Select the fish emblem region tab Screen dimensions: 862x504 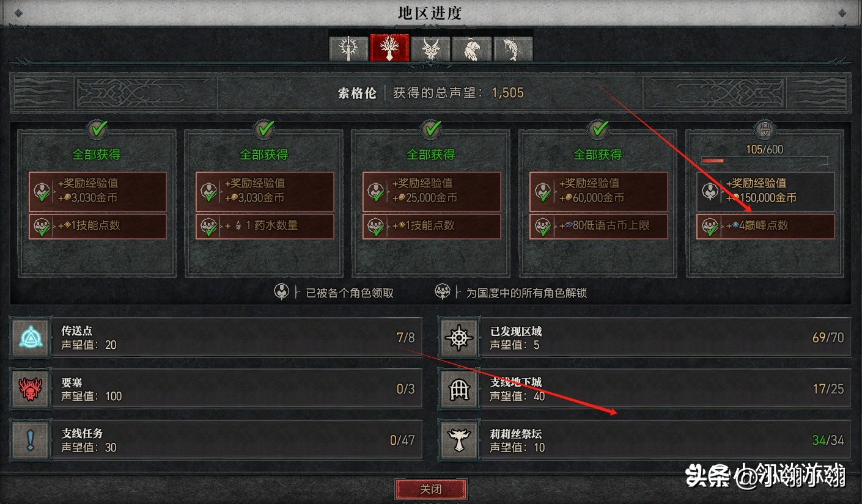point(512,48)
